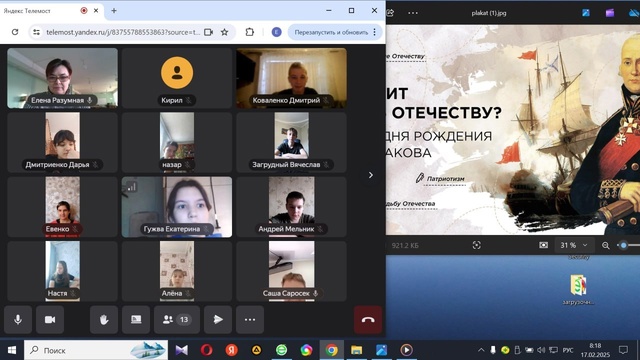Raise hand in the meeting
Viewport: 640px width, 360px height.
(104, 320)
